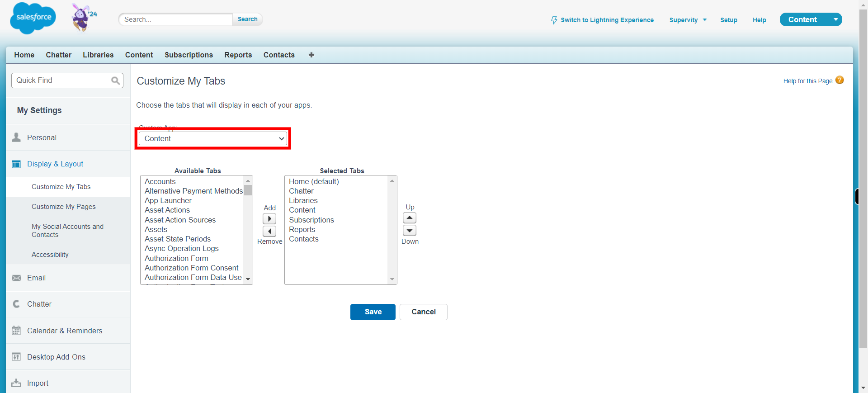
Task: Click the Email envelope icon
Action: 16,278
